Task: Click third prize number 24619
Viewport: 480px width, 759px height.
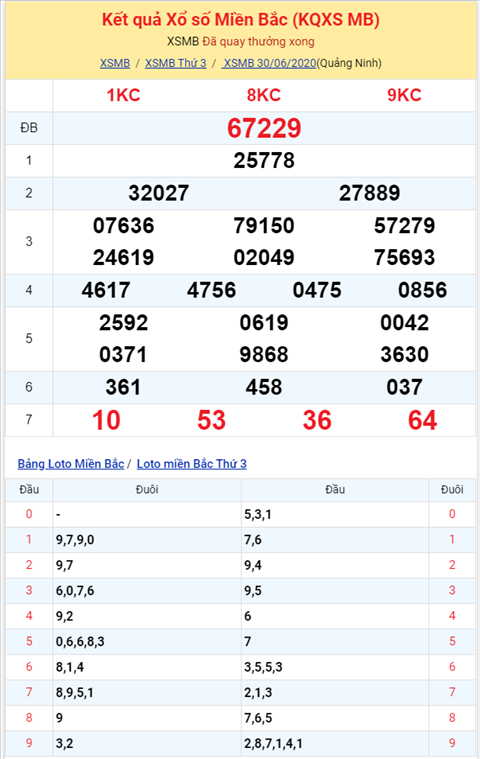Action: 123,258
